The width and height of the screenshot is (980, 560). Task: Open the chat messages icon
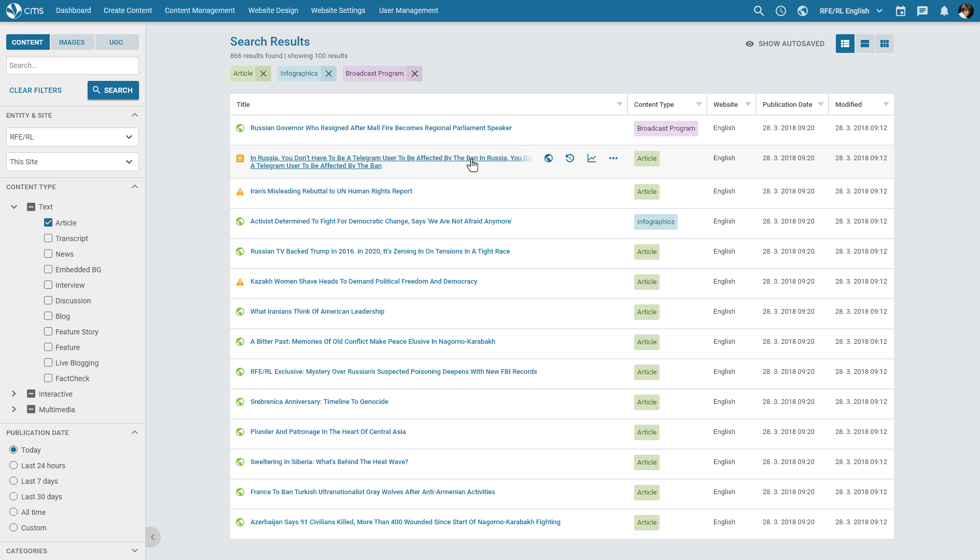pos(922,11)
